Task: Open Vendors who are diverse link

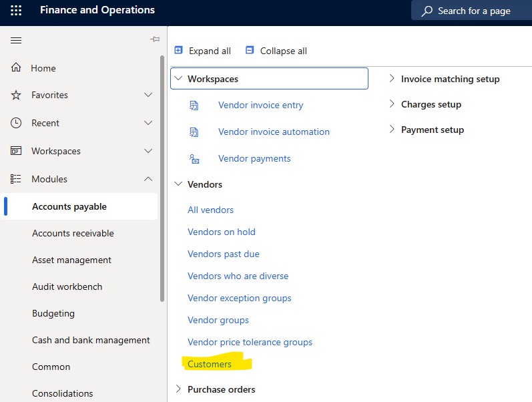Action: point(238,276)
